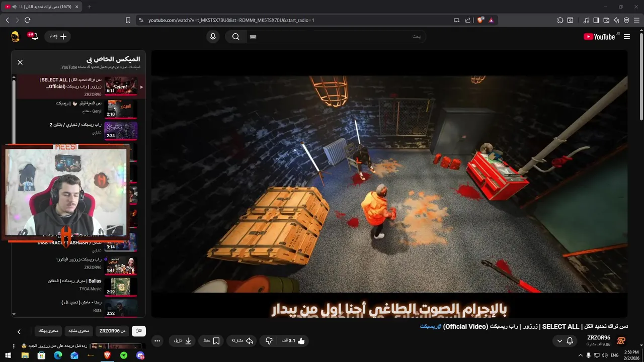Select the محتوى مشابه filter chip
This screenshot has width=644, height=362.
[79, 331]
